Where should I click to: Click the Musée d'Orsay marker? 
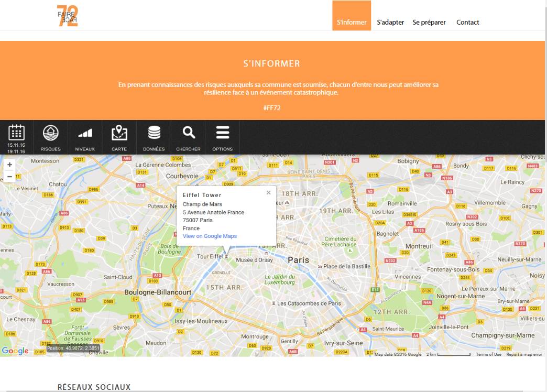click(266, 254)
